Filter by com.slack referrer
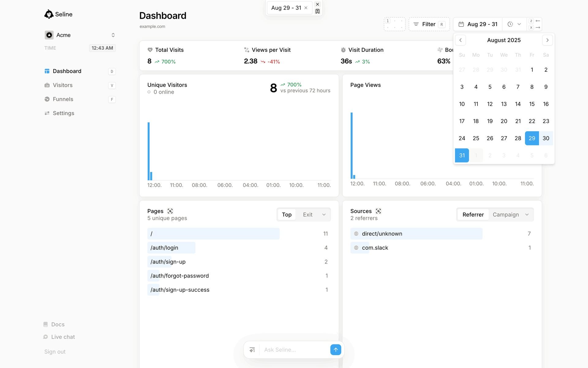 pyautogui.click(x=442, y=248)
